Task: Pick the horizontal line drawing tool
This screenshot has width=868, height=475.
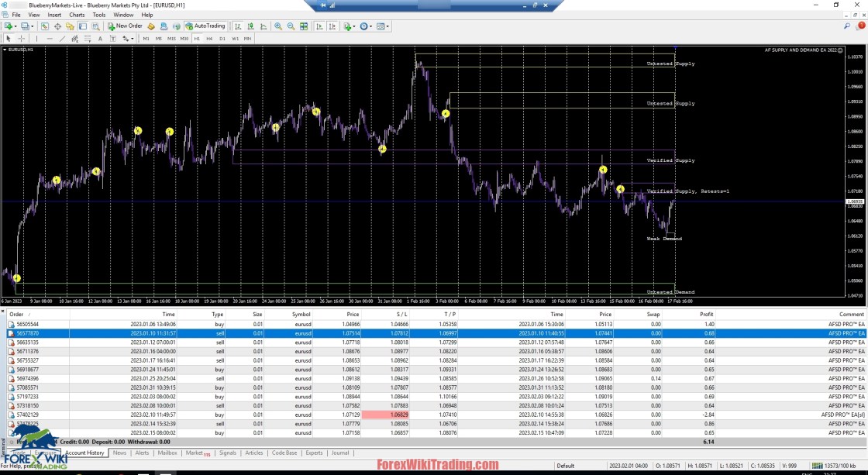Action: (x=50, y=39)
